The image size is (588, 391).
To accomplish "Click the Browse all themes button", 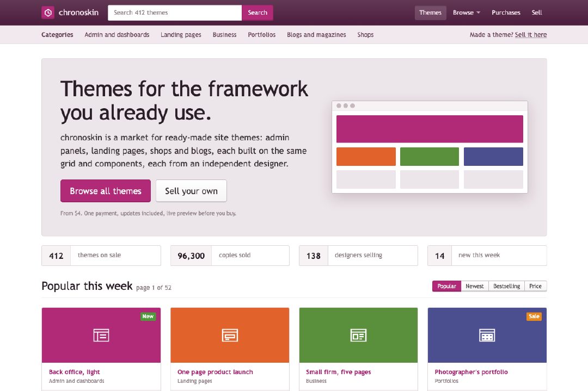I will tap(106, 191).
